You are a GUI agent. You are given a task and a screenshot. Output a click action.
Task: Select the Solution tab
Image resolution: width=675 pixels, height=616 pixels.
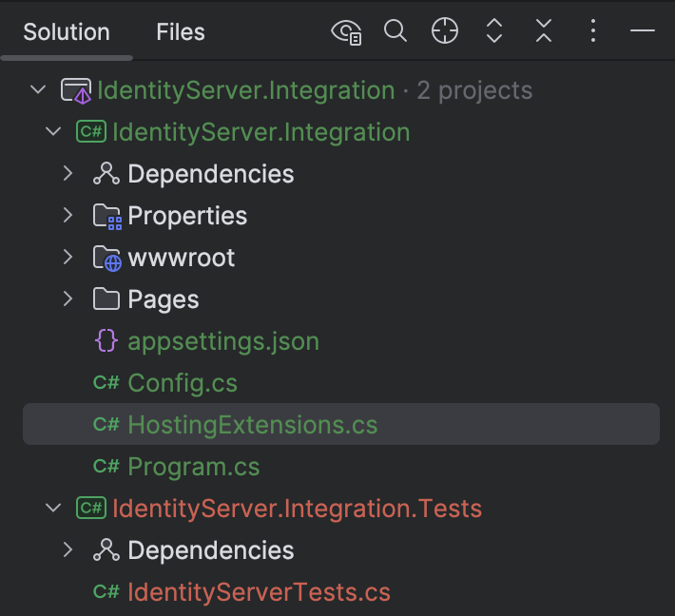click(67, 32)
